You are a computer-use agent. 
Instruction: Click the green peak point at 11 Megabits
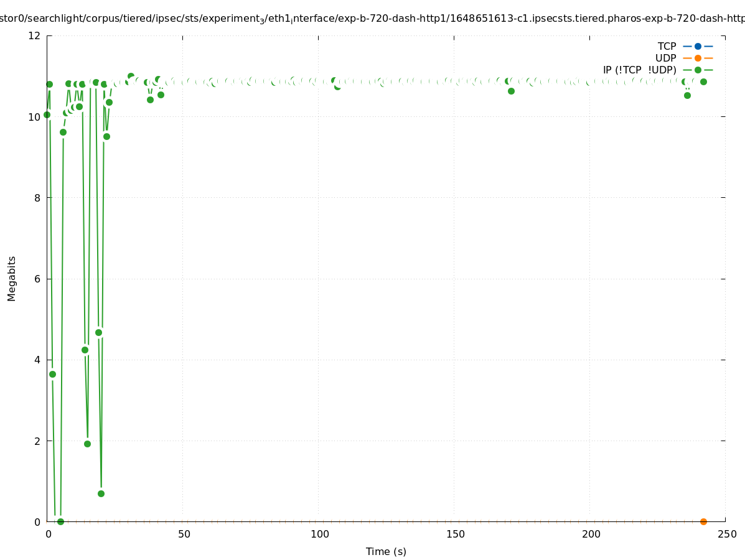131,76
